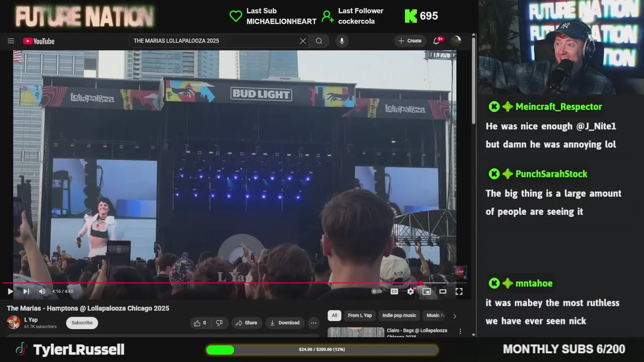Screen dimensions: 644x362
Task: Start voice search with the microphone
Action: 342,41
